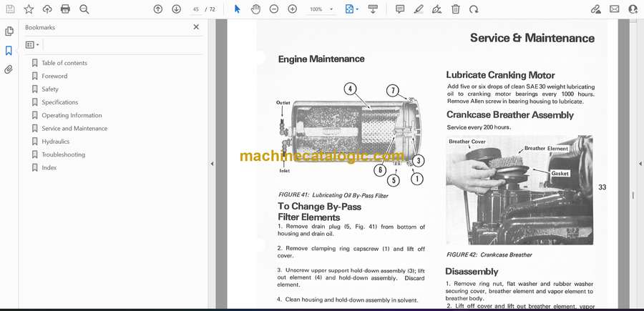
Task: Open the account profile icon
Action: pyautogui.click(x=633, y=9)
